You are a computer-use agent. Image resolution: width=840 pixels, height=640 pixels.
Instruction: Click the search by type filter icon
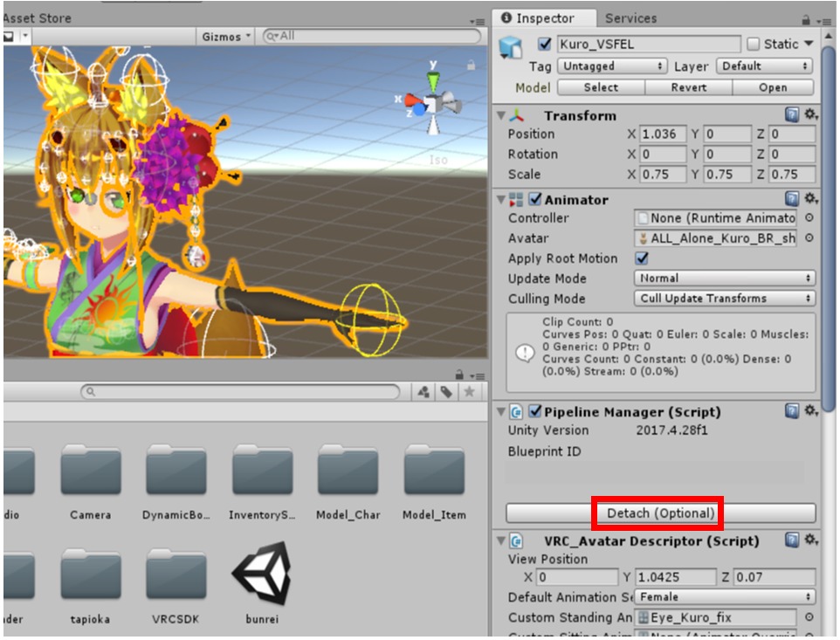pyautogui.click(x=423, y=393)
